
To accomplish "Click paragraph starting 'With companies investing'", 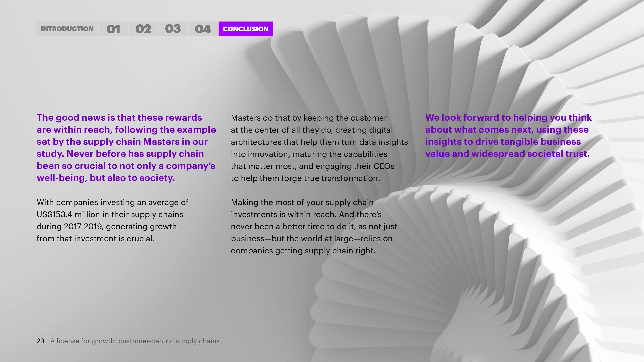I will (112, 220).
